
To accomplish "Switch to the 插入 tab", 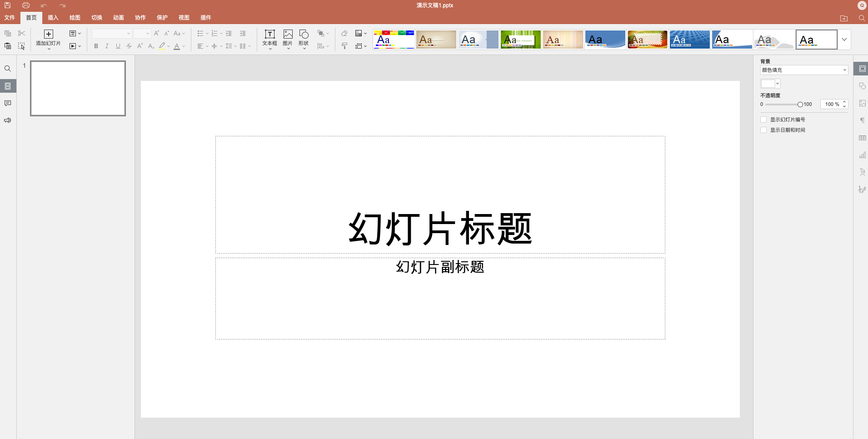I will (53, 18).
